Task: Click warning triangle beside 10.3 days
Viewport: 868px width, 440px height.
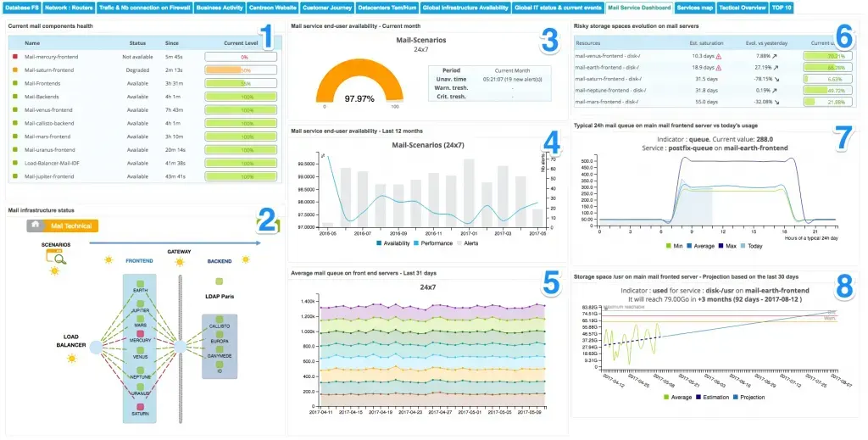Action: coord(719,56)
